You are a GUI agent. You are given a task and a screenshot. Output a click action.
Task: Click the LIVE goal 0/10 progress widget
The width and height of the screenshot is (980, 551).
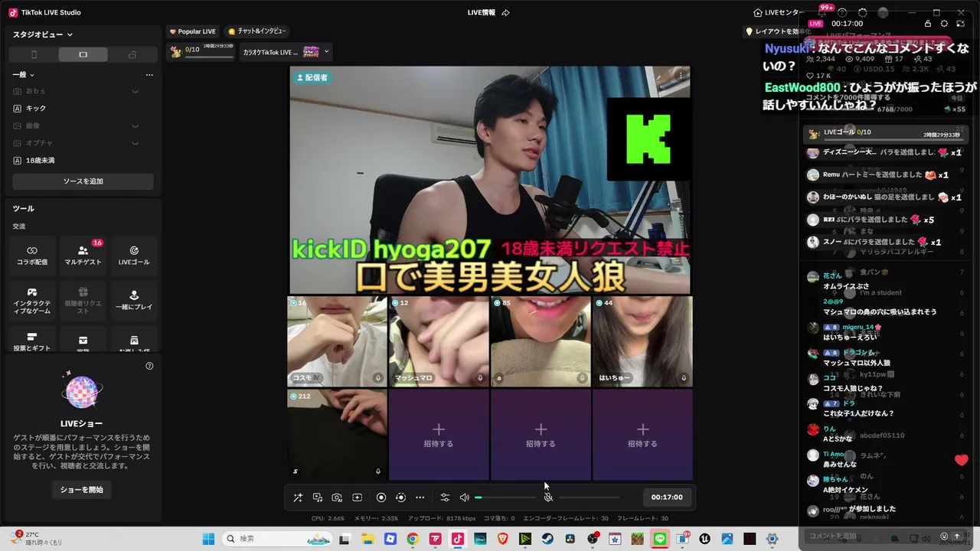tap(201, 51)
